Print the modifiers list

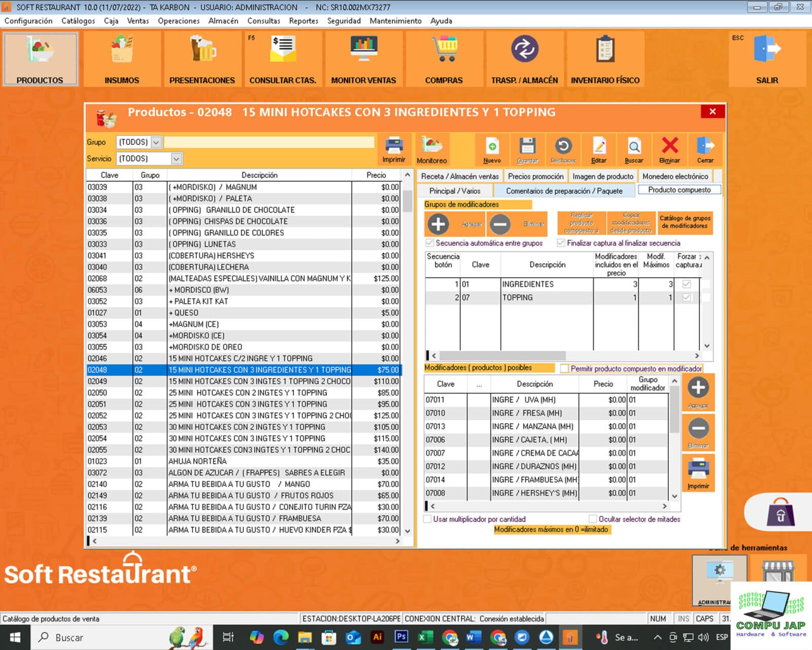[698, 472]
